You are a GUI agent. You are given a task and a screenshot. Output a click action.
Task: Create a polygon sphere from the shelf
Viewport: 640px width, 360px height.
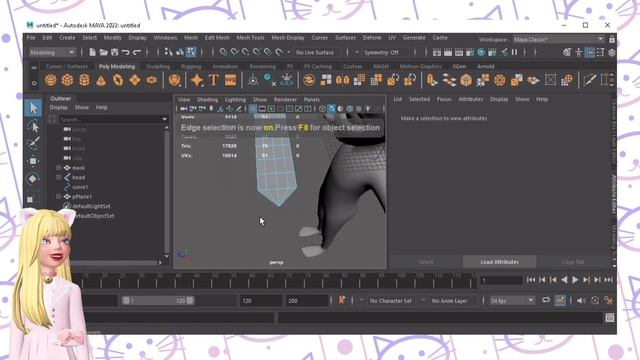coord(51,80)
